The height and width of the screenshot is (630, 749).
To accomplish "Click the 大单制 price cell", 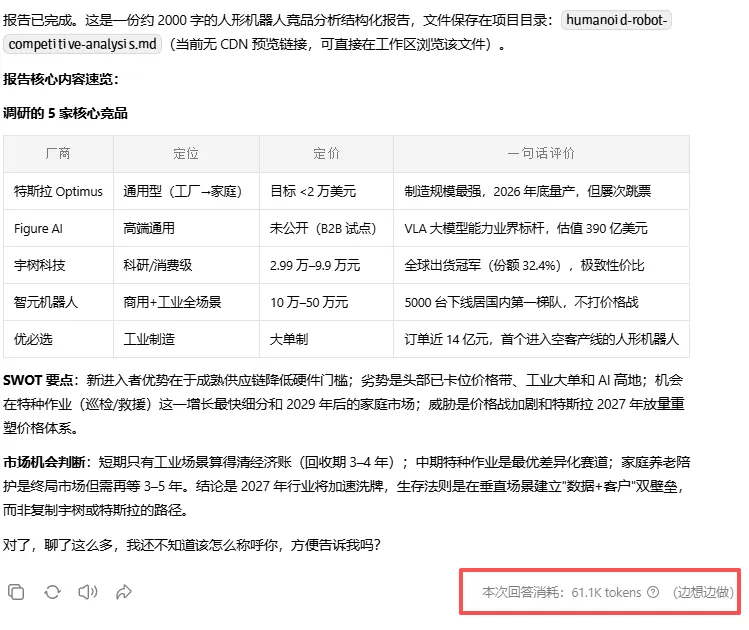I will (326, 339).
